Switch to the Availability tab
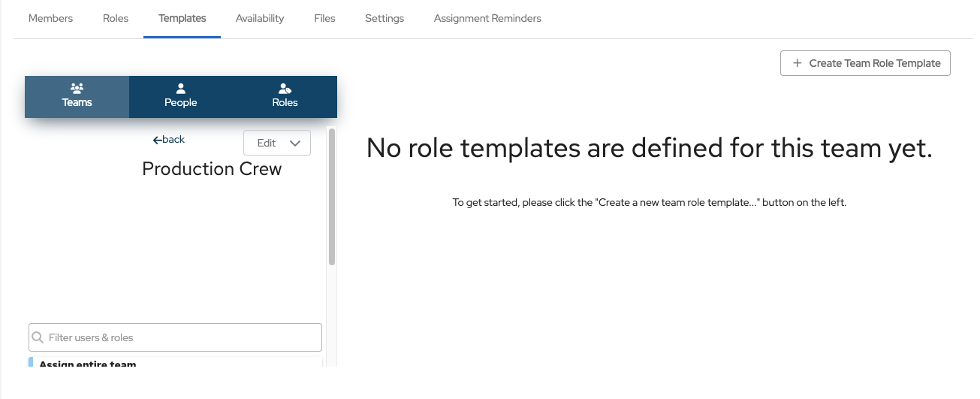This screenshot has height=399, width=980. click(260, 18)
